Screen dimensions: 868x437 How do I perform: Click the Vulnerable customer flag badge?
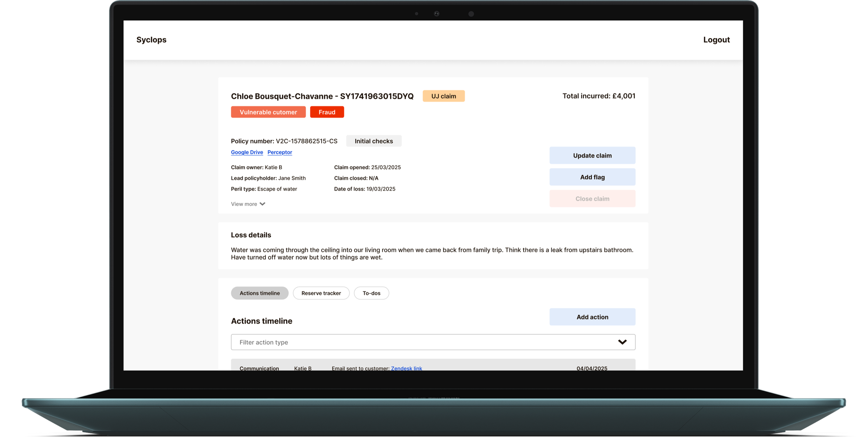pyautogui.click(x=268, y=112)
